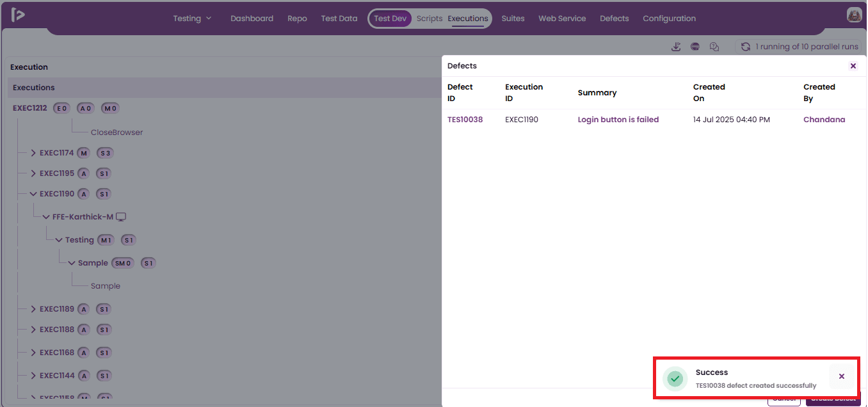The width and height of the screenshot is (868, 407).
Task: Open the Defects menu item
Action: [614, 19]
